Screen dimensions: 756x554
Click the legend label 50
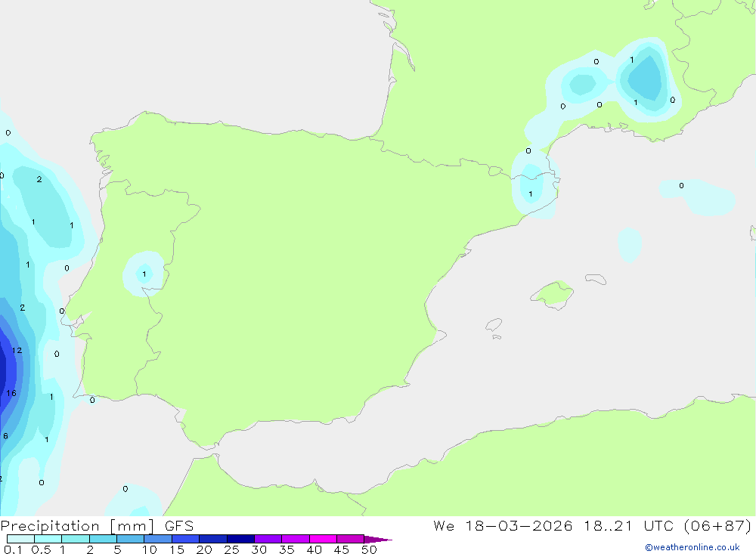click(x=369, y=549)
